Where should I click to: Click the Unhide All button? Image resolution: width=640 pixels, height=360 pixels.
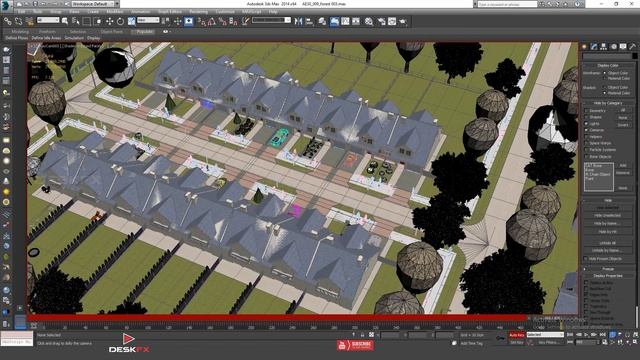[x=607, y=243]
